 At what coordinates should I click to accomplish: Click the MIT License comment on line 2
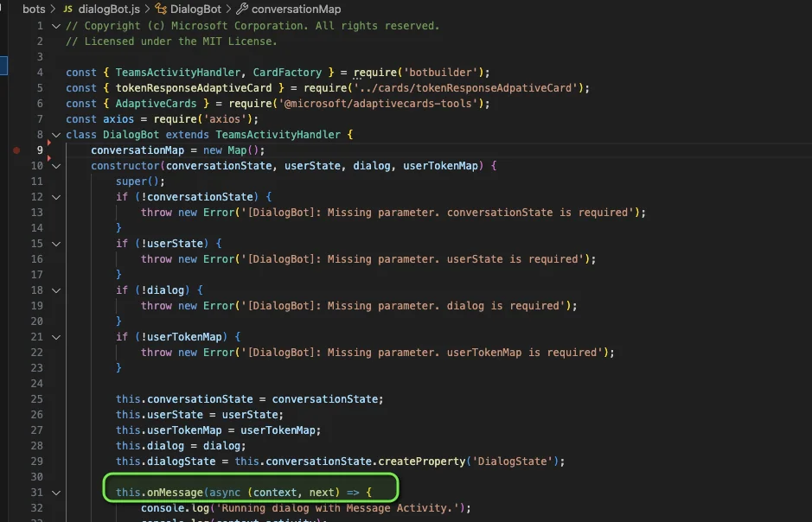(x=171, y=41)
